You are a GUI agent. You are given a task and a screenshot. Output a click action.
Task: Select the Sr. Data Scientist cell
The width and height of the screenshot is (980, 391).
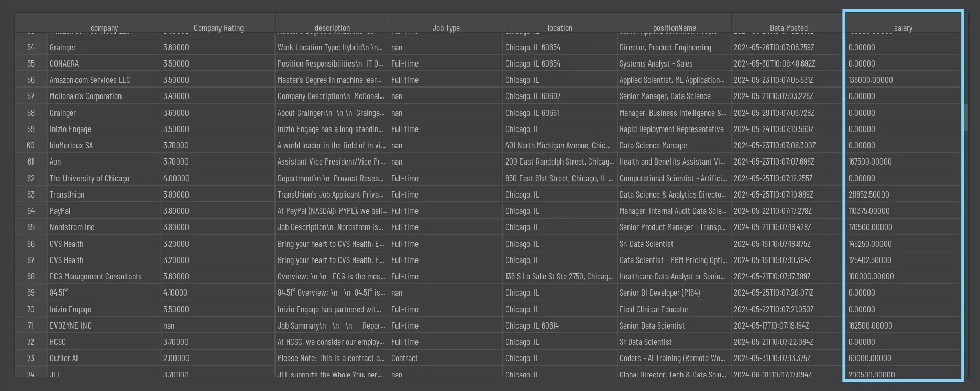(x=674, y=244)
